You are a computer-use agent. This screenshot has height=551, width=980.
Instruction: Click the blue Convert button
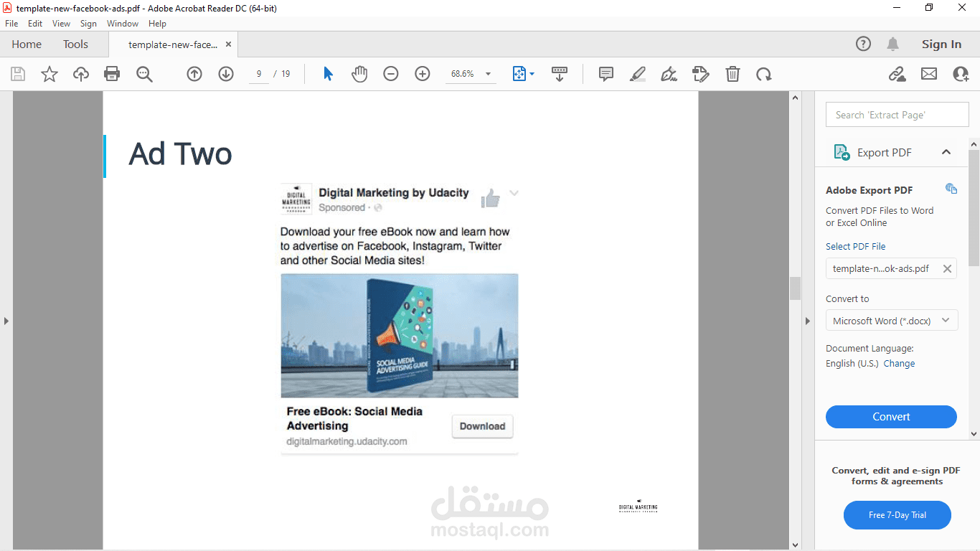tap(891, 417)
